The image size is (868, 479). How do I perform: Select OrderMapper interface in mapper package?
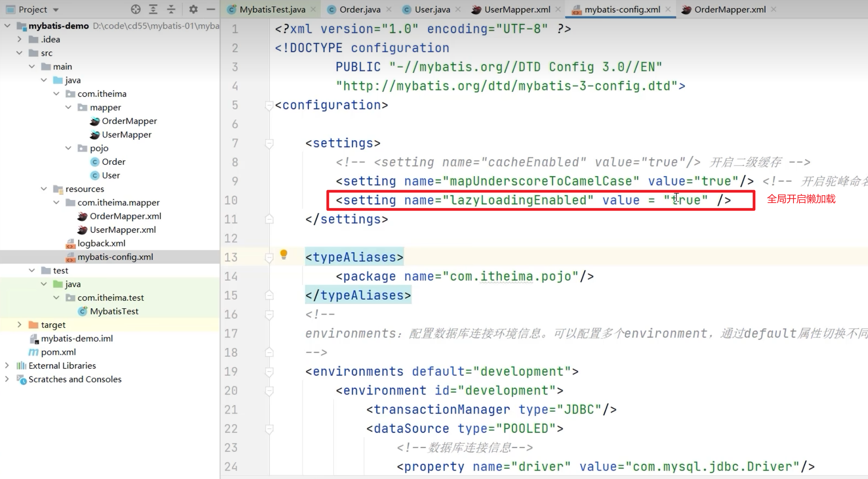point(129,121)
